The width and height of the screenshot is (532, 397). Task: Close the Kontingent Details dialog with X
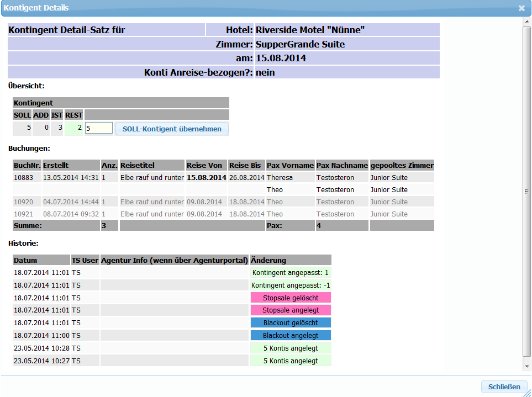tap(522, 8)
